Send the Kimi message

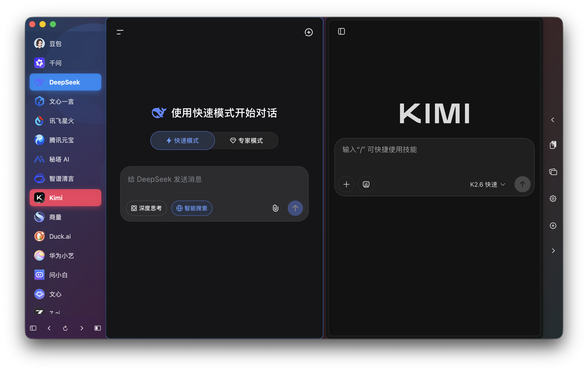(x=522, y=184)
